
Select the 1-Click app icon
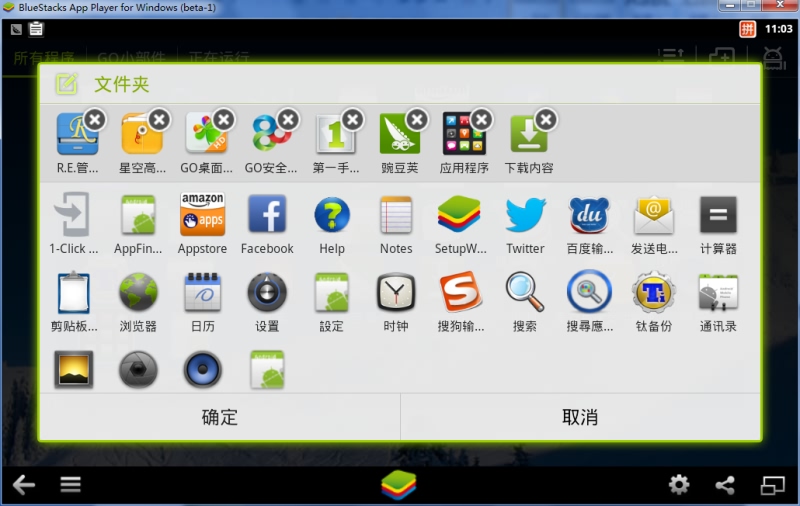73,214
